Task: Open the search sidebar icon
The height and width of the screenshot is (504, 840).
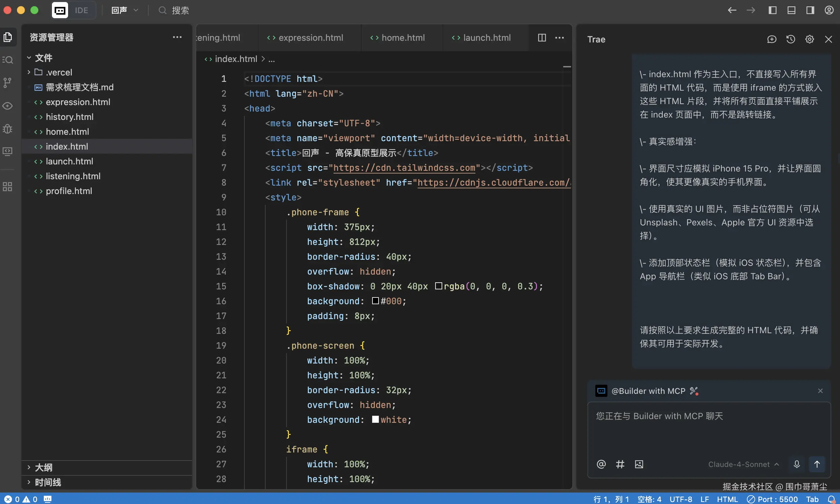Action: tap(7, 60)
